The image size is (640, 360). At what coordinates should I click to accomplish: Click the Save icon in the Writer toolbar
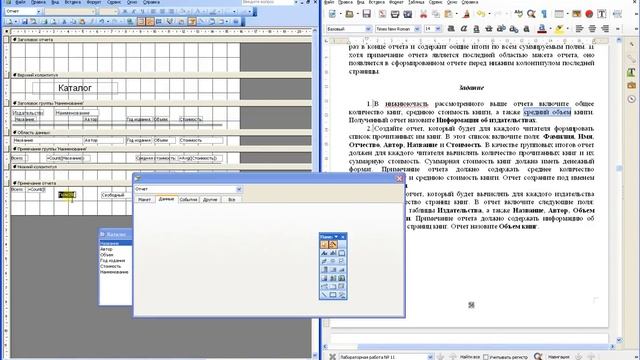(x=367, y=14)
